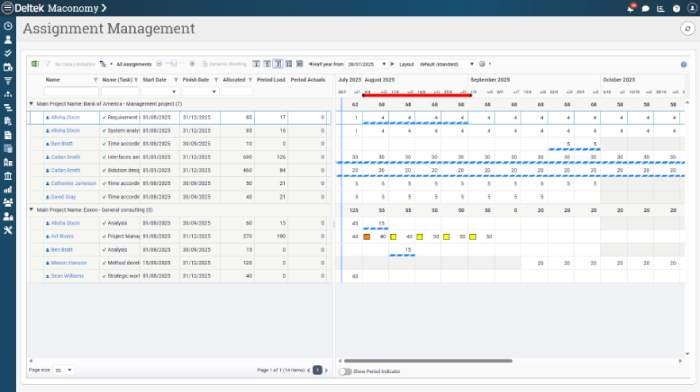
Task: Open the people group sidebar icon
Action: [x=8, y=203]
